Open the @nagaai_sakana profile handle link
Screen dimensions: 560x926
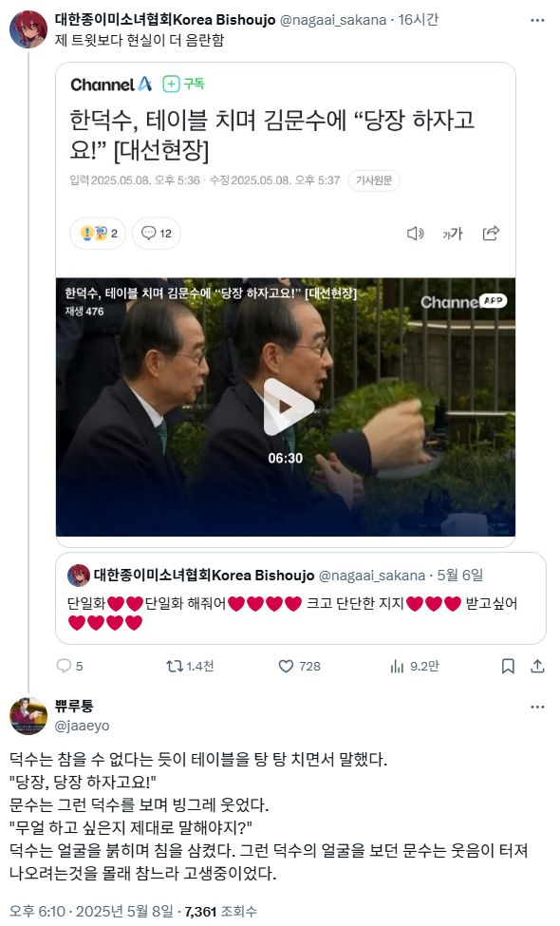[333, 20]
